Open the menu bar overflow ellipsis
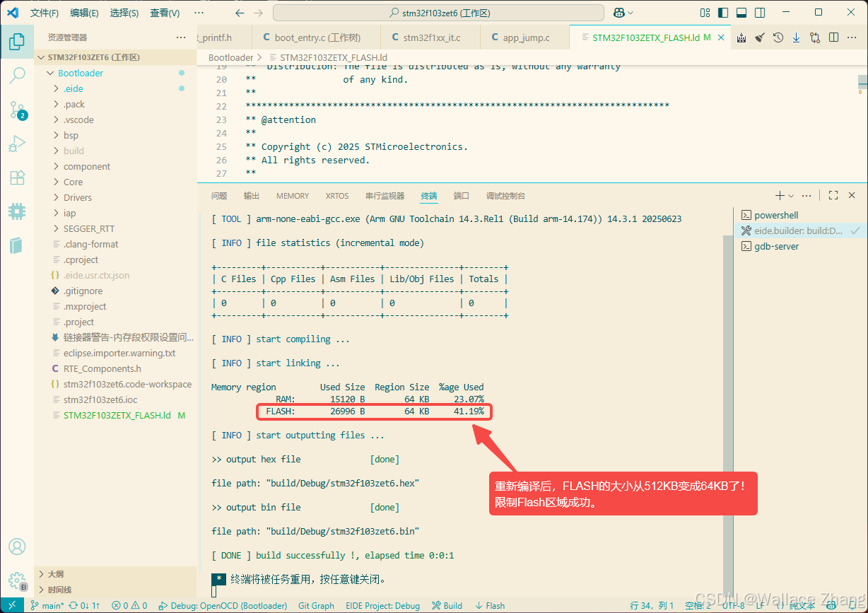 coord(199,13)
